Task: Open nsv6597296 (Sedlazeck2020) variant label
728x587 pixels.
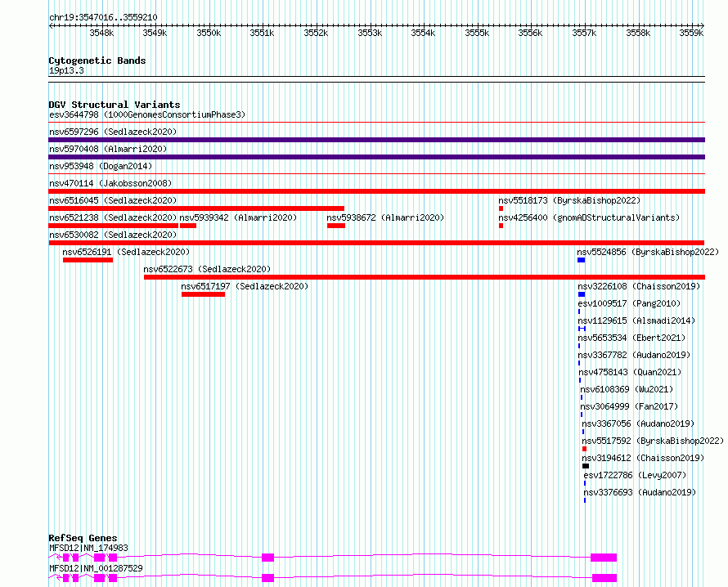Action: (113, 132)
